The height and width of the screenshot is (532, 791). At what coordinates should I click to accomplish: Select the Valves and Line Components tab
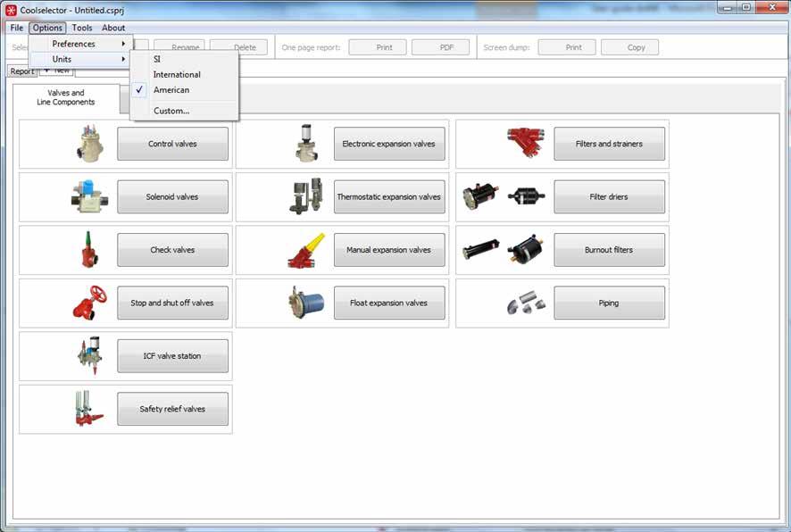(x=66, y=97)
